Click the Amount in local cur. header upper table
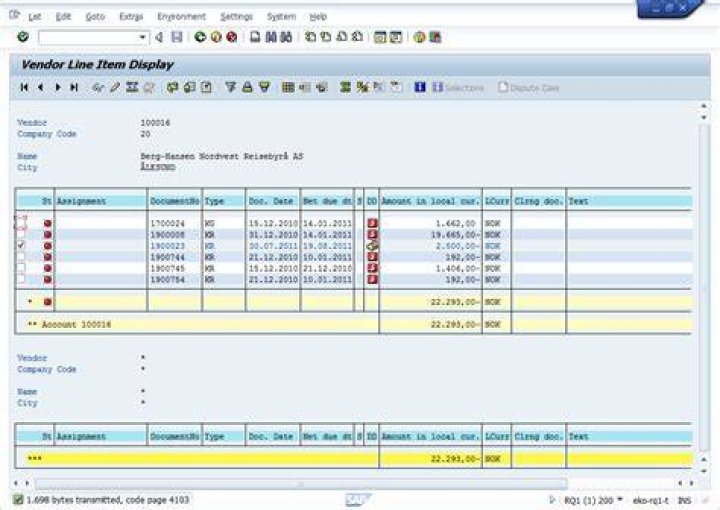This screenshot has height=510, width=720. (x=430, y=201)
